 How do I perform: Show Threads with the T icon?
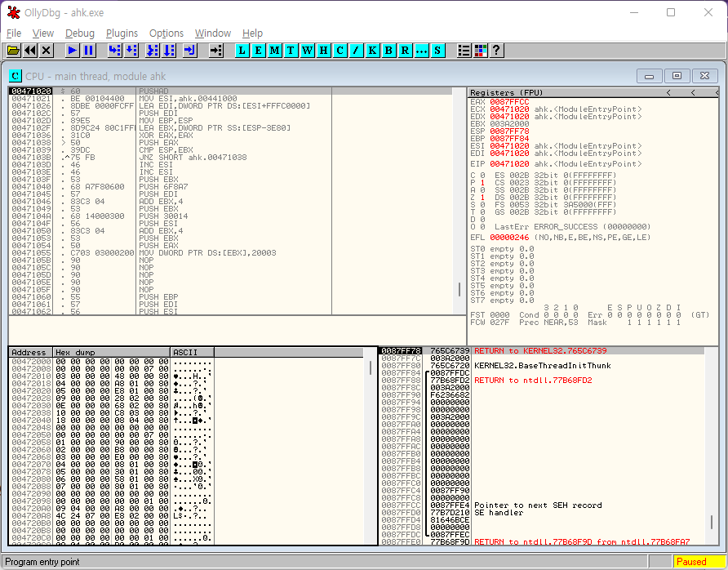(x=291, y=50)
